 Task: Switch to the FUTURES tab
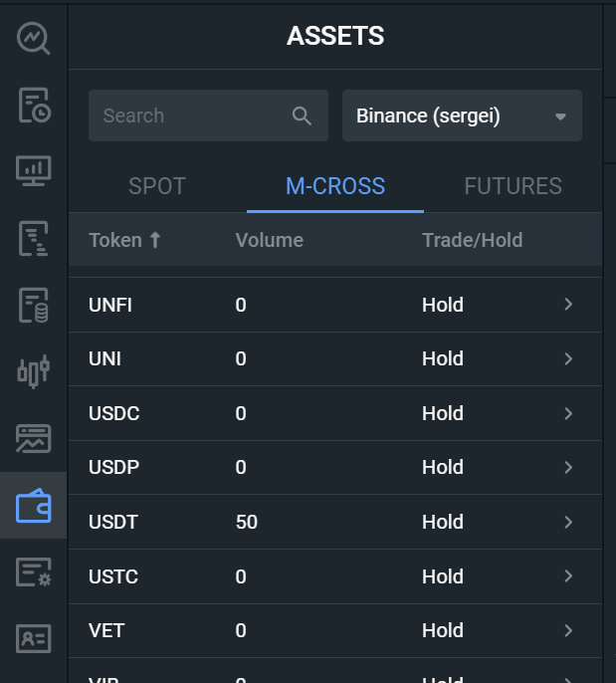point(513,186)
